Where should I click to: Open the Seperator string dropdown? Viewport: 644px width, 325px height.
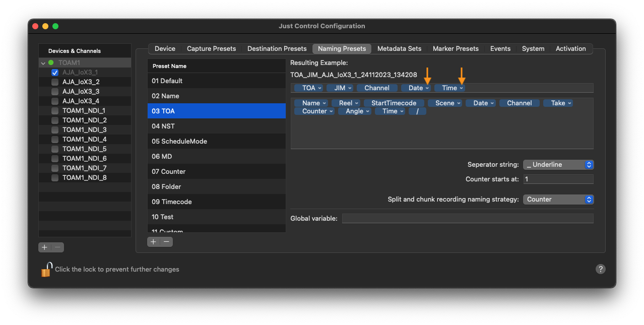(x=558, y=165)
